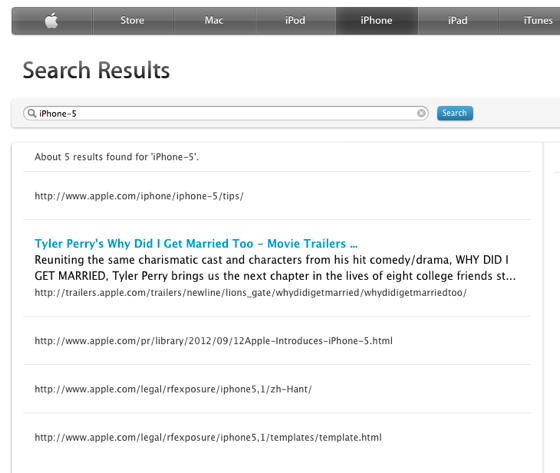Click the 'About 5 results found' text
This screenshot has height=473, width=560.
pos(117,157)
